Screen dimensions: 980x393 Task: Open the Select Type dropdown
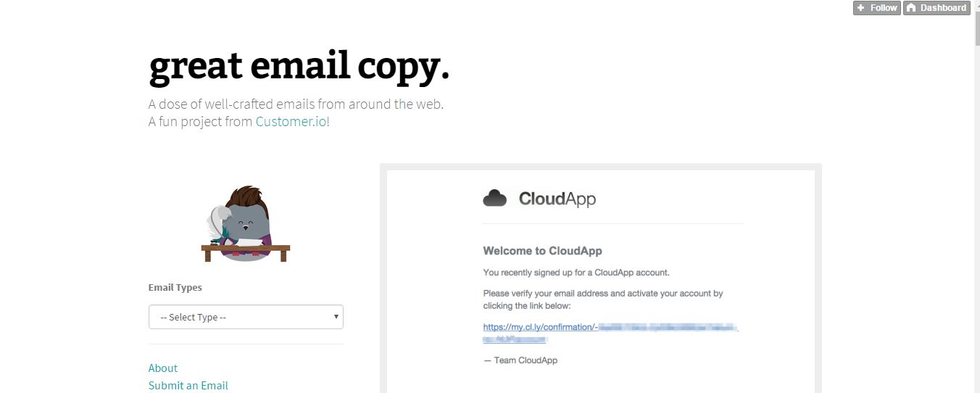pyautogui.click(x=246, y=317)
